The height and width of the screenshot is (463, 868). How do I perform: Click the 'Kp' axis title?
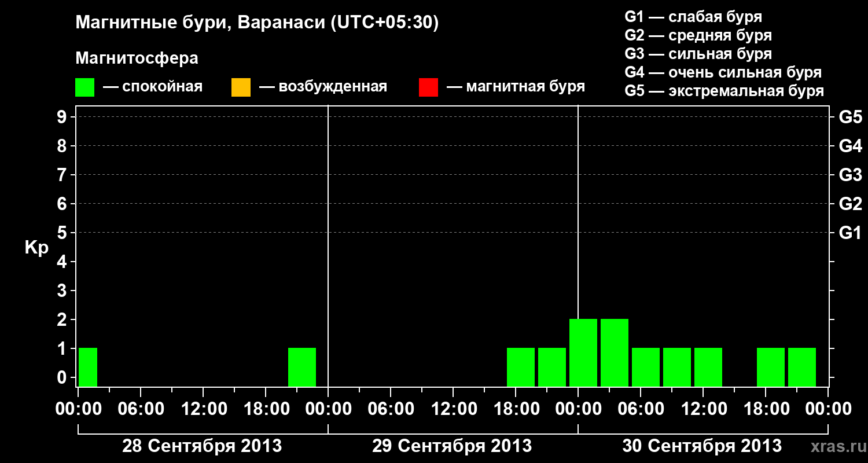coord(36,248)
